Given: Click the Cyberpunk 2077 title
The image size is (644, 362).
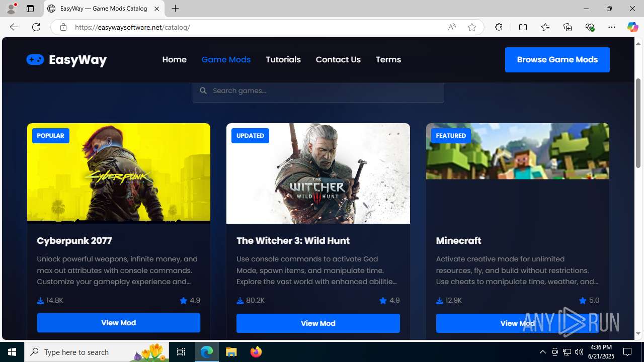Looking at the screenshot, I should pyautogui.click(x=74, y=240).
